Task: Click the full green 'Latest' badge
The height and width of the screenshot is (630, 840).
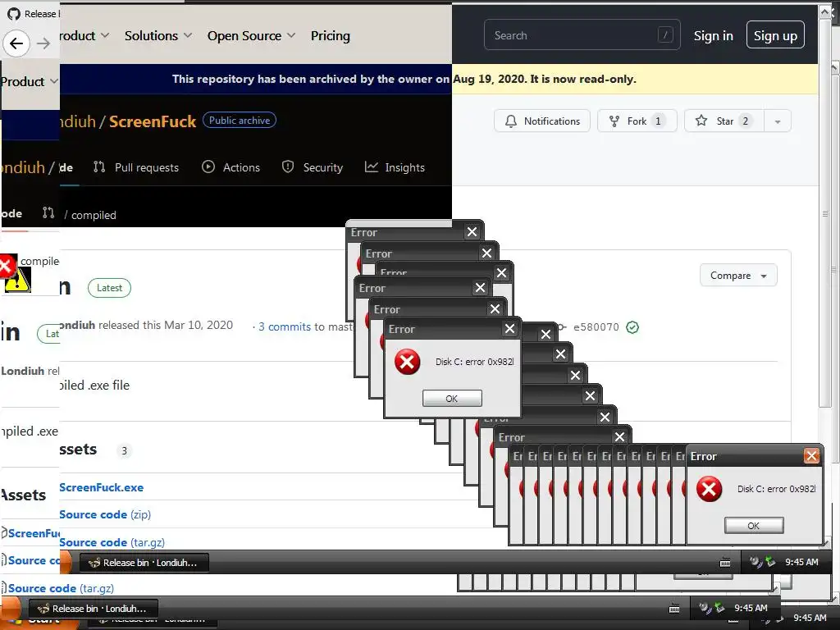Action: [109, 288]
